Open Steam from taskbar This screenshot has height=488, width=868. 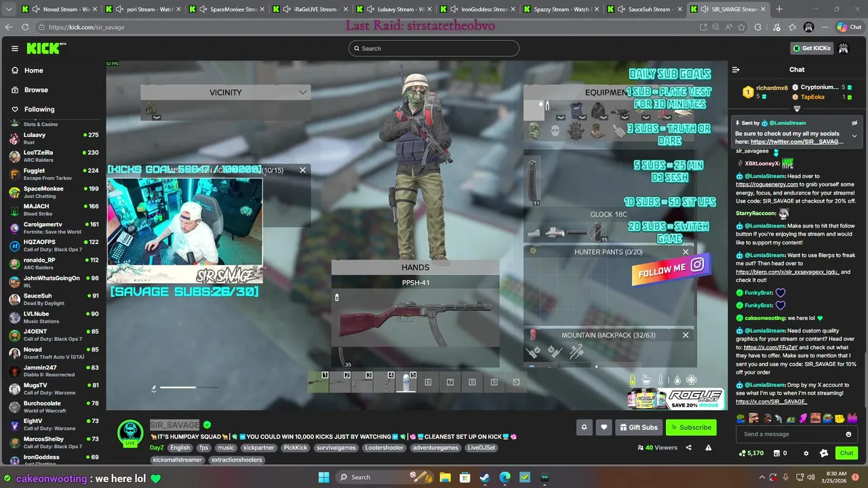485,477
